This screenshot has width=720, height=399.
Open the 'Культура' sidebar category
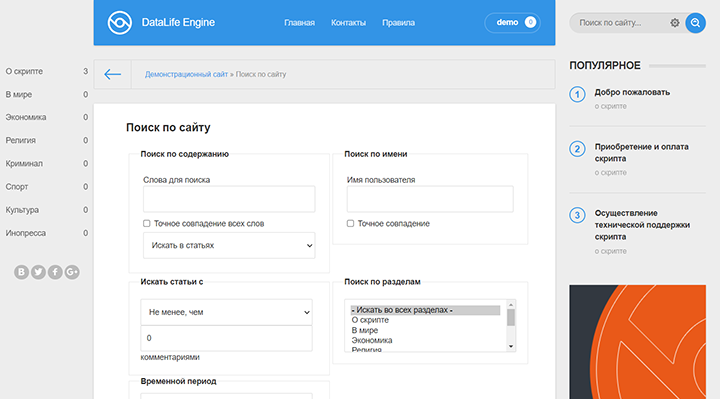(x=22, y=210)
